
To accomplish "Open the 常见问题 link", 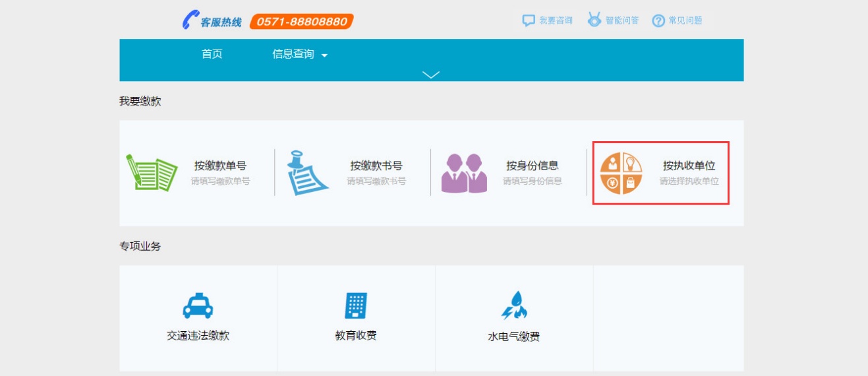I will pyautogui.click(x=685, y=20).
